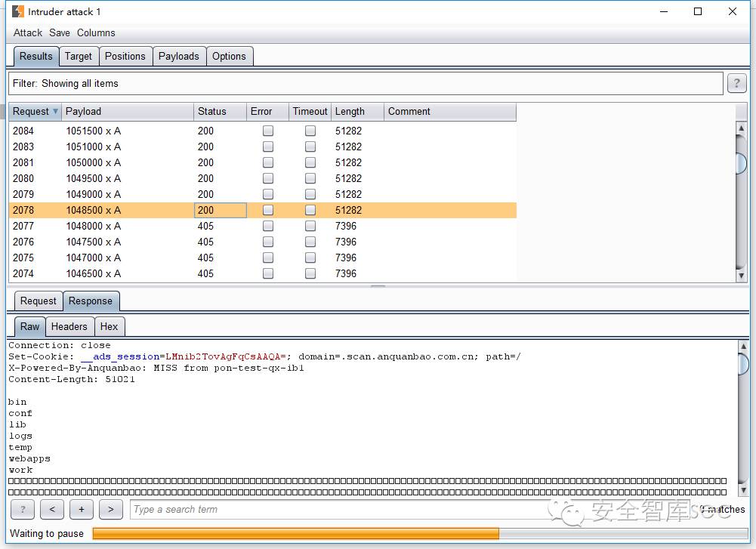
Task: Switch to the Hex view tab
Action: [x=109, y=327]
